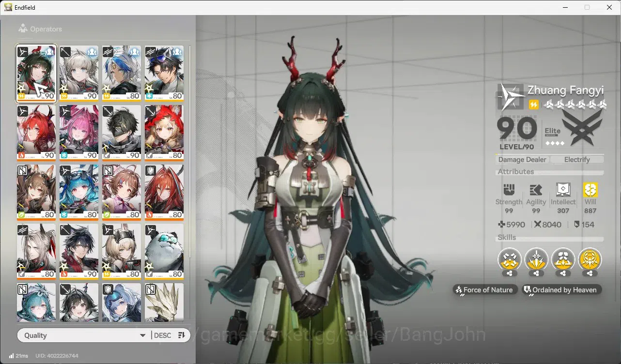Image resolution: width=621 pixels, height=364 pixels.
Task: Click the node badge under the fourth skill
Action: pyautogui.click(x=590, y=273)
